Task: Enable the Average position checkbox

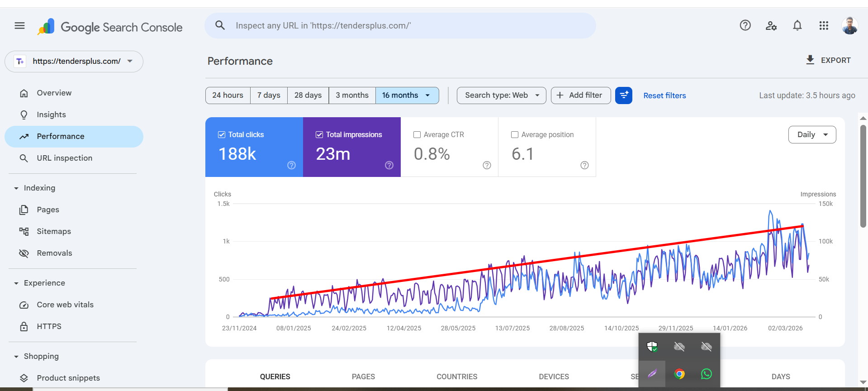Action: [515, 134]
